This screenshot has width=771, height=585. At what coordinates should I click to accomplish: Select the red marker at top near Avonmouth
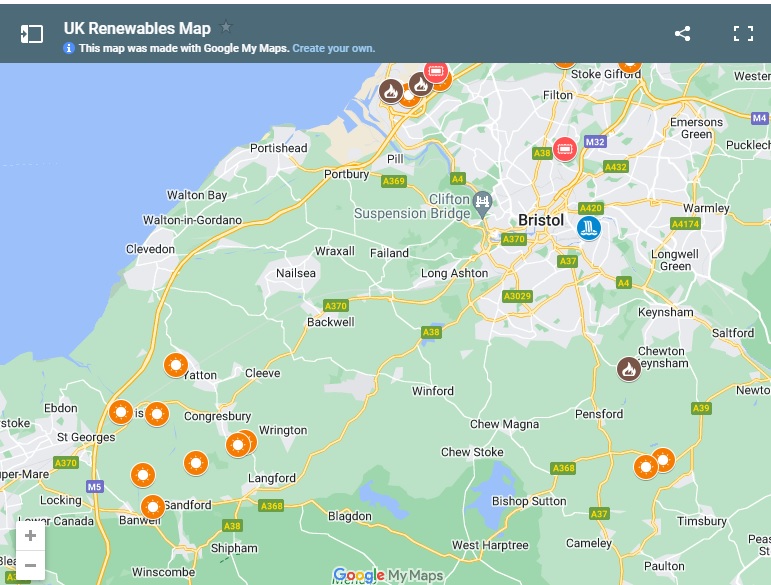436,70
